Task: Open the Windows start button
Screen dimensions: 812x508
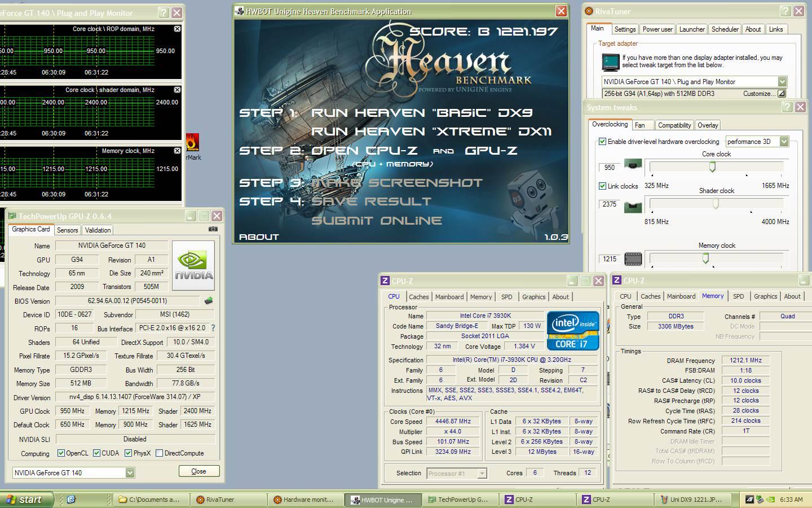Action: tap(27, 499)
